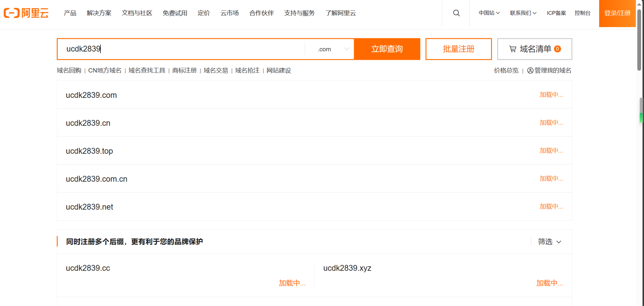Open the 解决方案 menu
Image resolution: width=644 pixels, height=306 pixels.
(99, 13)
